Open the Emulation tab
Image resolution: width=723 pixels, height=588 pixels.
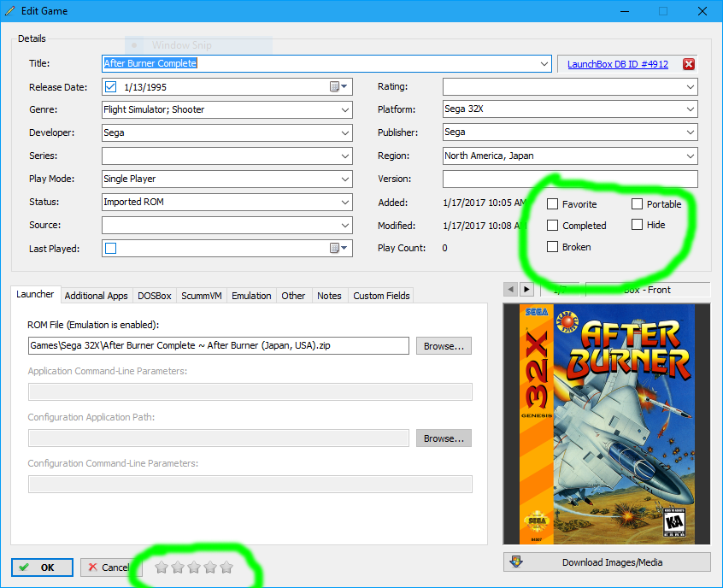251,296
